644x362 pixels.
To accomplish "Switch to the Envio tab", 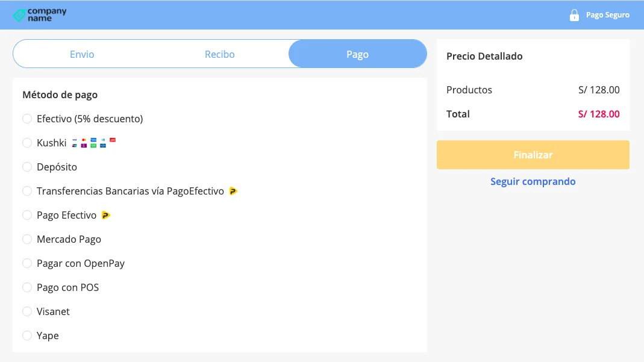I will 82,54.
